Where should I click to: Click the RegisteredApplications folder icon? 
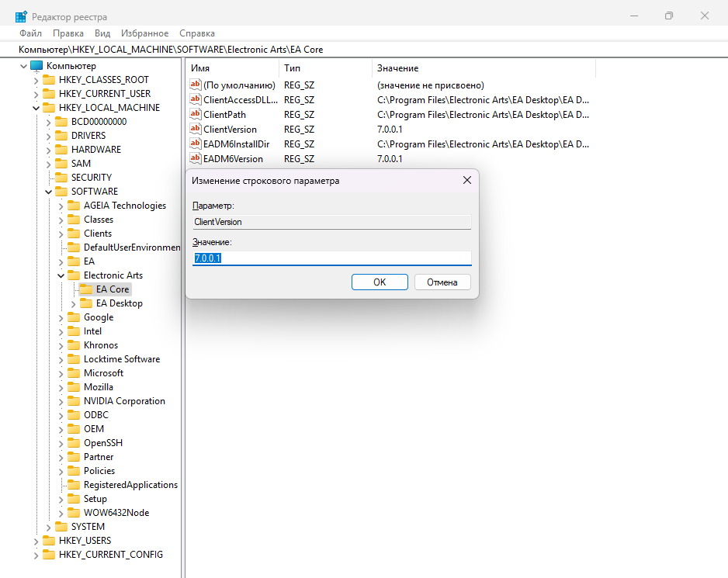74,485
